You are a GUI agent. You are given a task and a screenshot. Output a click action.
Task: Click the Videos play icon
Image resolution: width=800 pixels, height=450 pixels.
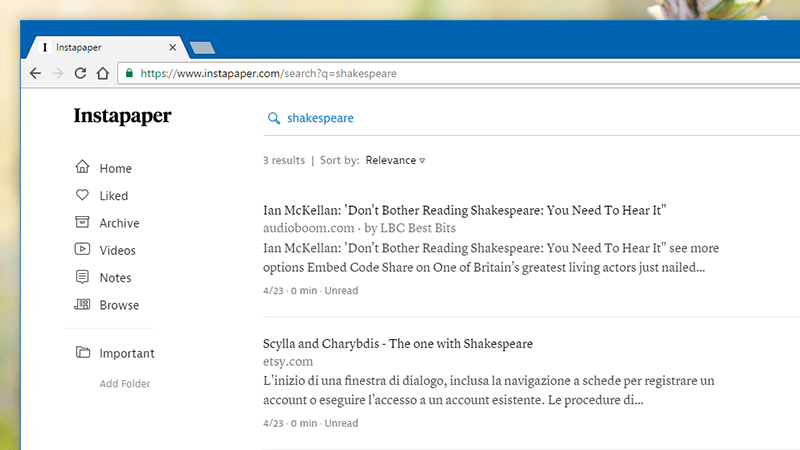[82, 249]
